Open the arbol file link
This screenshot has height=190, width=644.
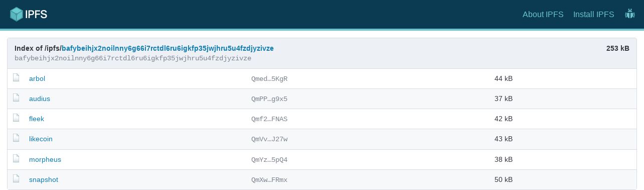tap(37, 78)
